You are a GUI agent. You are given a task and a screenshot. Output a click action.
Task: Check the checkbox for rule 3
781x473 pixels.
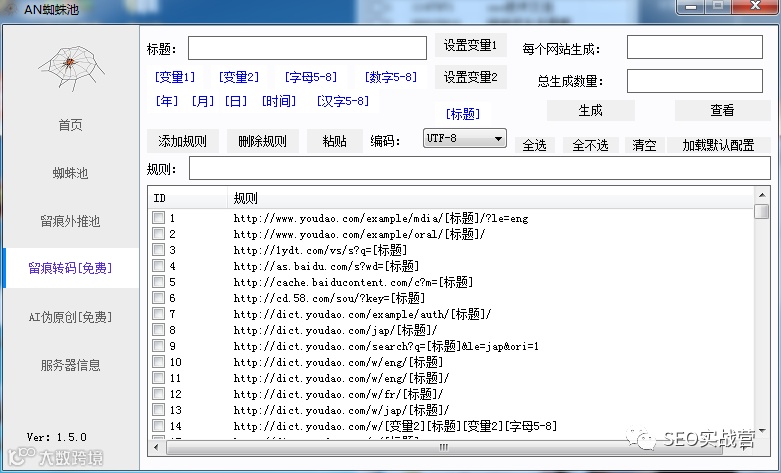pyautogui.click(x=158, y=249)
